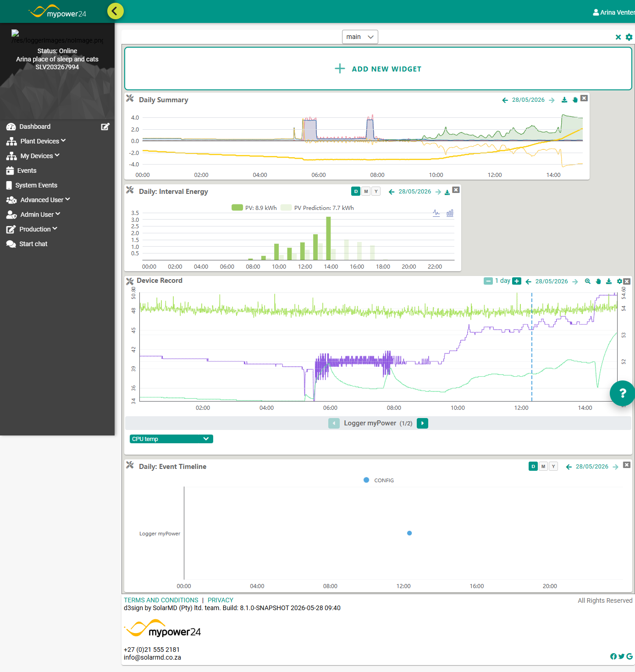Open the main dashboard dropdown
Screen dimensions: 635x672
[x=360, y=37]
